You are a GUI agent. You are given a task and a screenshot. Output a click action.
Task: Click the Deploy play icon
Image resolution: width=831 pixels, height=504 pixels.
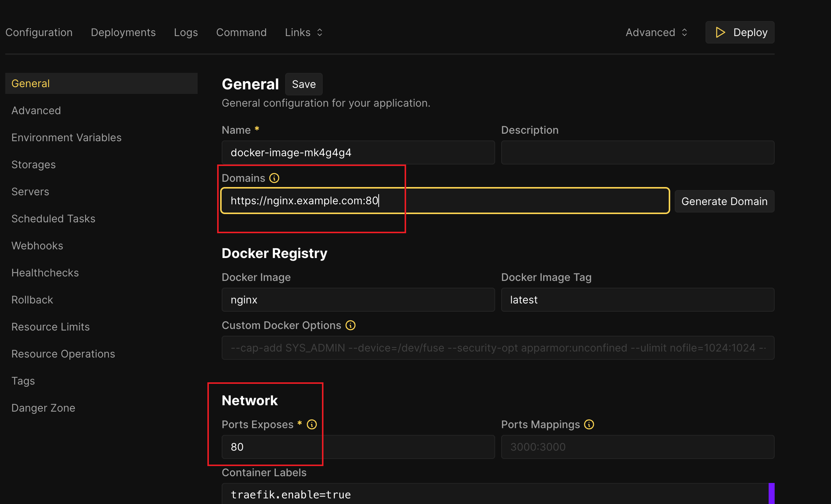point(720,32)
